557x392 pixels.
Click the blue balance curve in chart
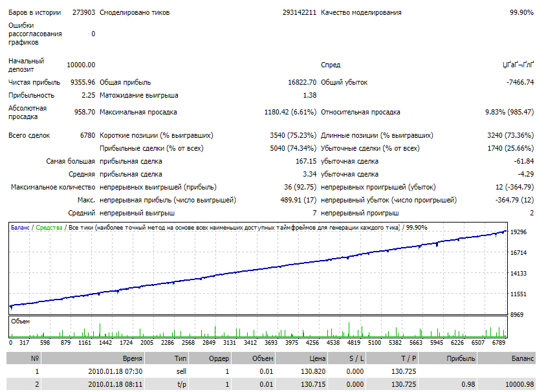258,269
